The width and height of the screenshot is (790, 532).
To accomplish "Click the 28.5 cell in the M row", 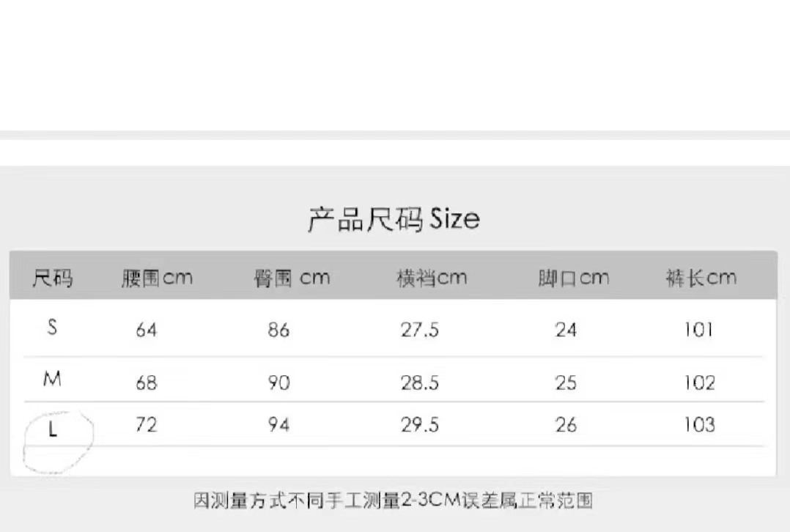I will click(x=420, y=383).
